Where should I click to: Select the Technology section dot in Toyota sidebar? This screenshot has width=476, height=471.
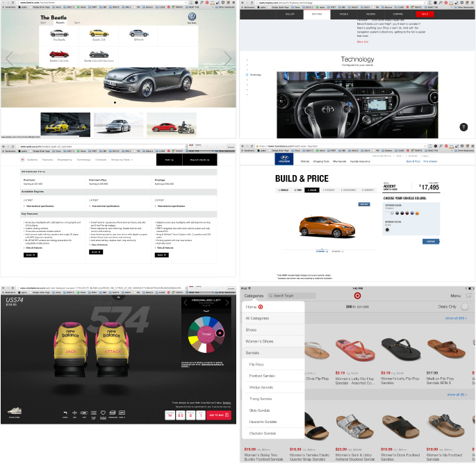tap(247, 74)
